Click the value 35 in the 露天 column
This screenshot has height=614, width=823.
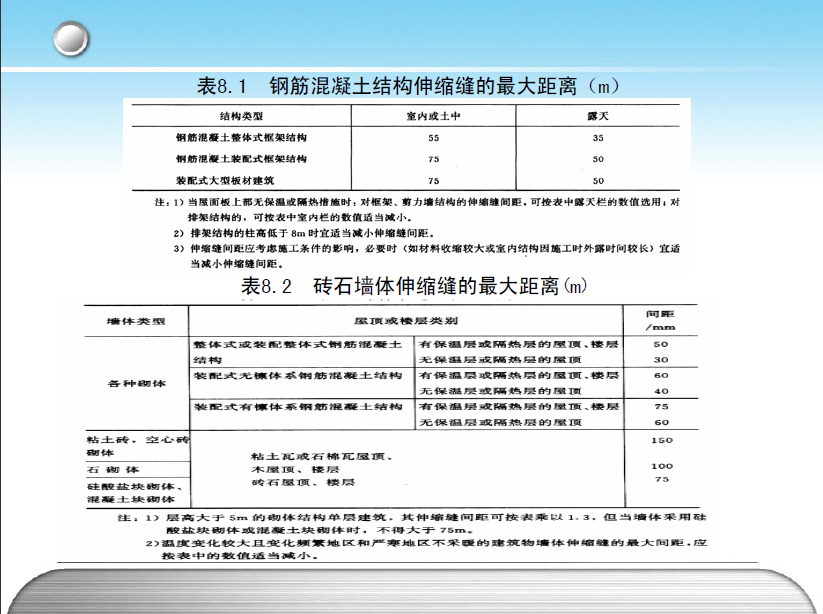click(x=598, y=137)
